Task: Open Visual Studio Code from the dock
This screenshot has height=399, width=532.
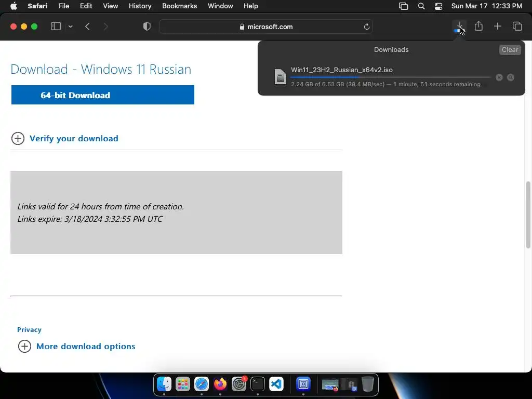Action: (276, 384)
